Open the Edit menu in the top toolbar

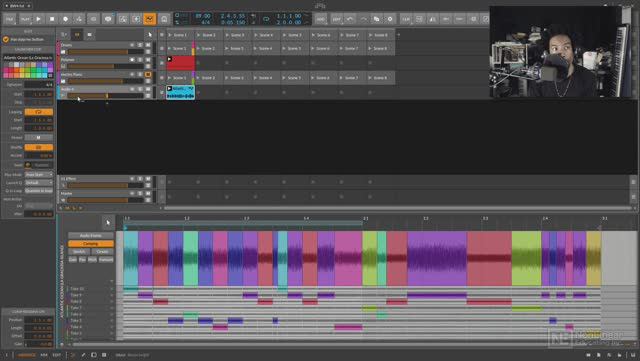pyautogui.click(x=336, y=19)
